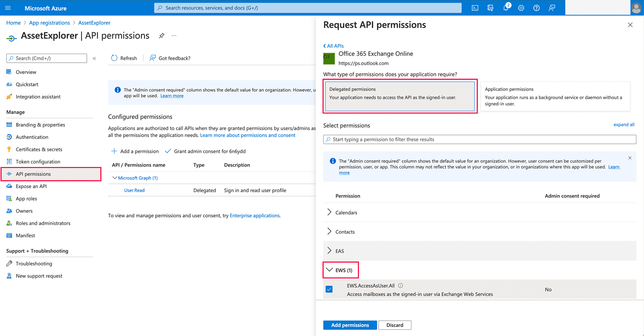Expand the Calendars permission group

[329, 212]
